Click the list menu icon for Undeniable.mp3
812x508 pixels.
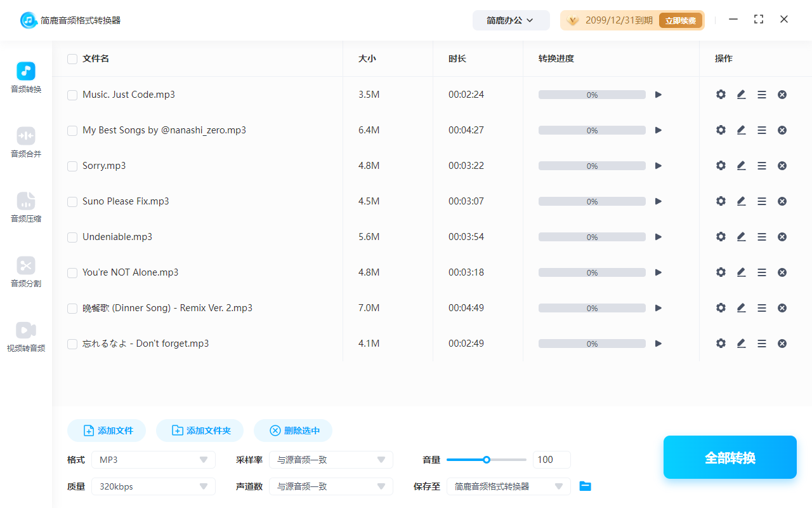click(x=762, y=237)
